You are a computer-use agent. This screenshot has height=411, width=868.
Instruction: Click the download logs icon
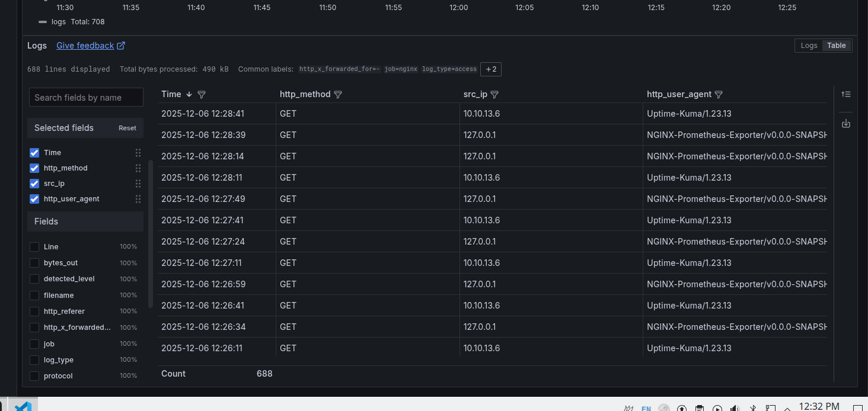tap(845, 123)
